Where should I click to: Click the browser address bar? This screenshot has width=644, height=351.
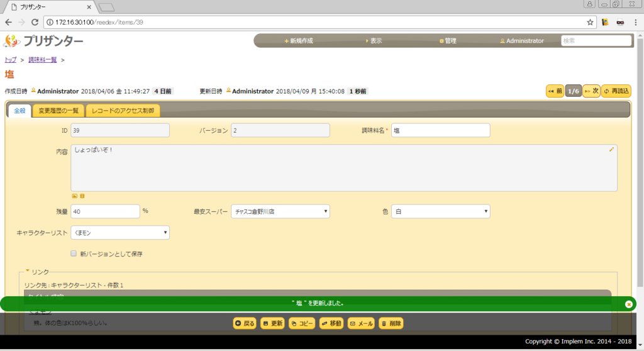point(320,22)
